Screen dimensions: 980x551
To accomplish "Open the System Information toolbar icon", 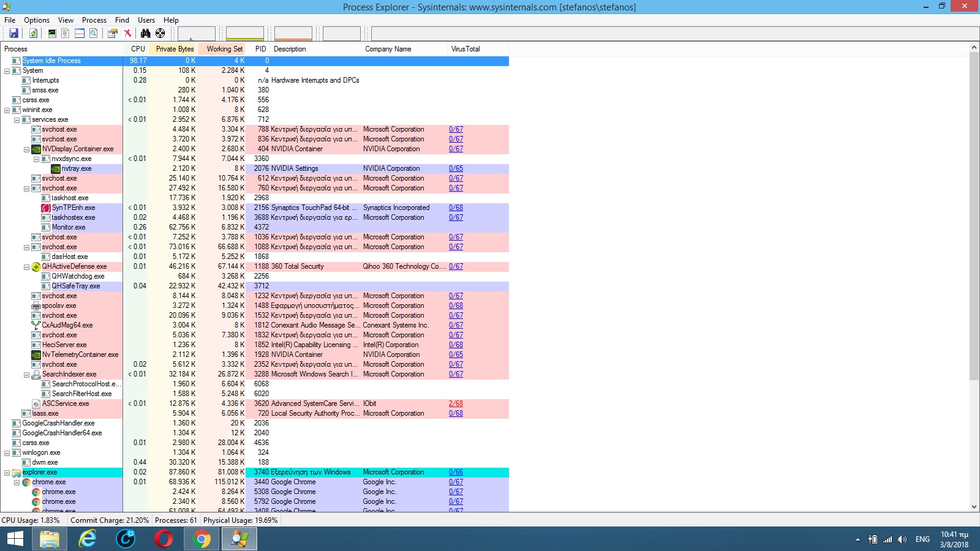I will click(52, 33).
